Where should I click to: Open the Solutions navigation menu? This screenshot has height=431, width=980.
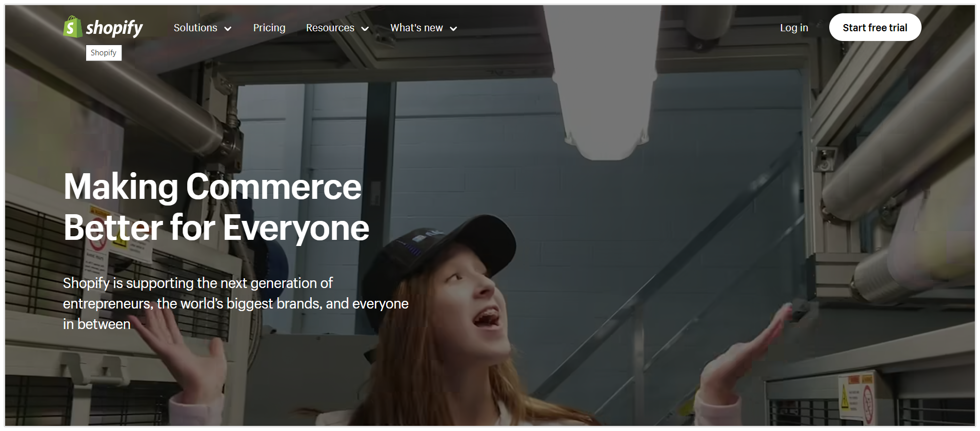[x=195, y=28]
